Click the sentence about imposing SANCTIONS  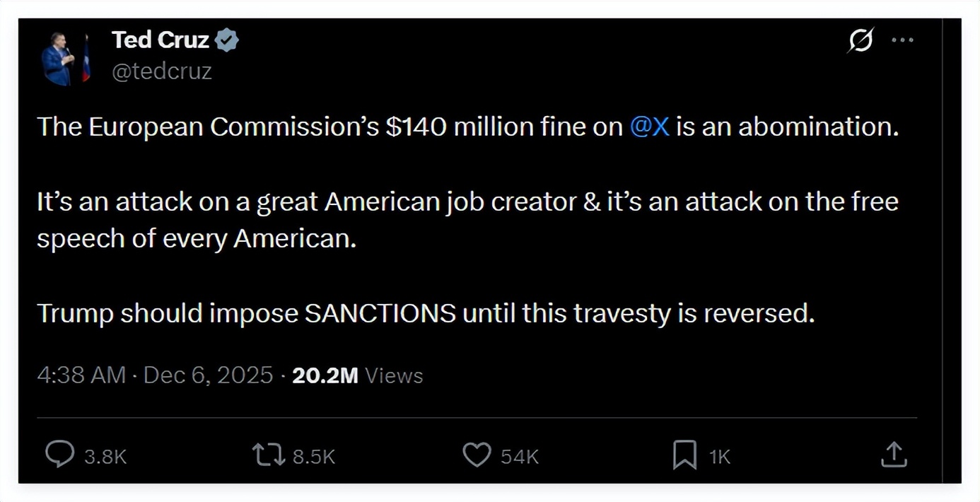pos(426,313)
